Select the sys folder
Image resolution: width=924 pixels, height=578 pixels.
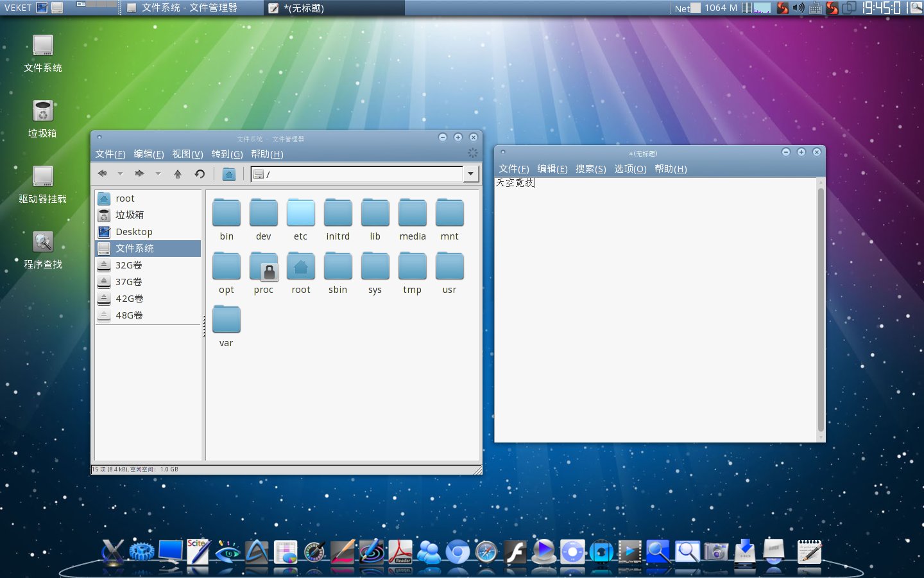click(375, 273)
